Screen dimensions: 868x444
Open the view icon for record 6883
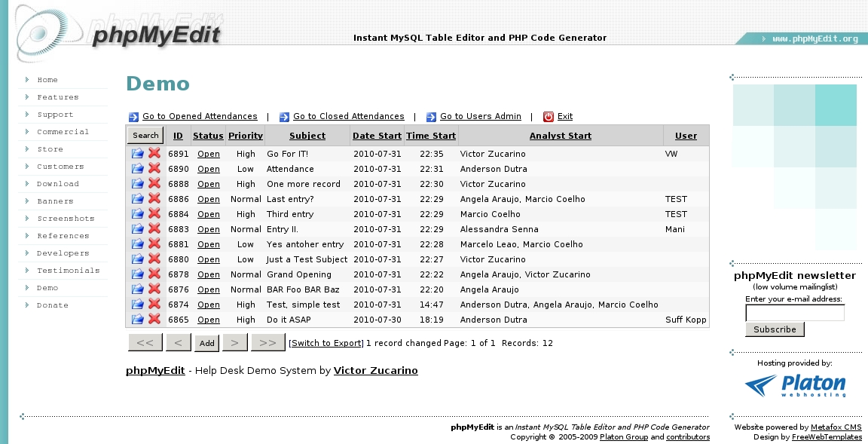click(138, 228)
